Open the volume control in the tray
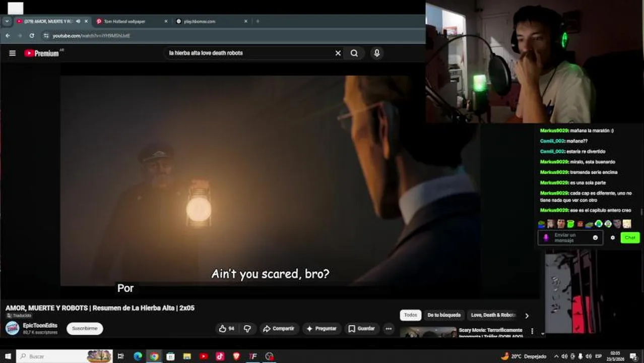This screenshot has width=644, height=363. tap(589, 356)
